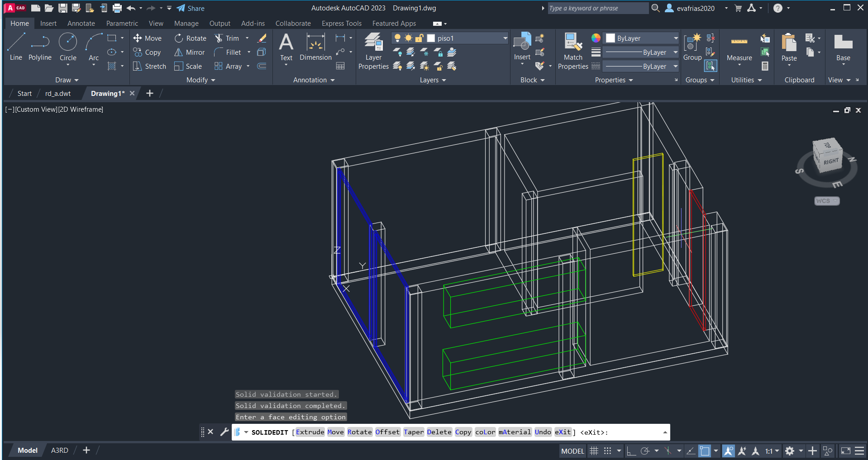Open the A3RD layout tab
Screen dimensions: 868x460
point(59,451)
